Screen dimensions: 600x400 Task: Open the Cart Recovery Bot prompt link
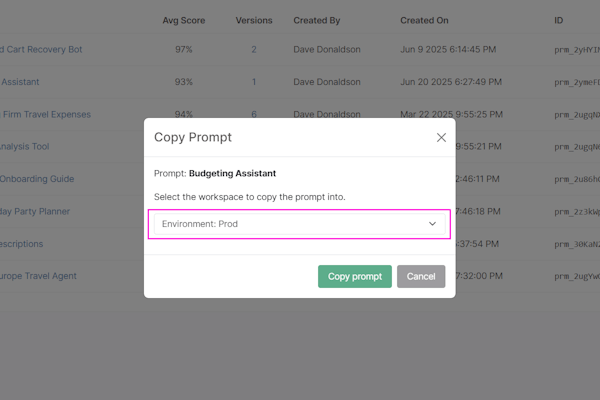pos(41,49)
